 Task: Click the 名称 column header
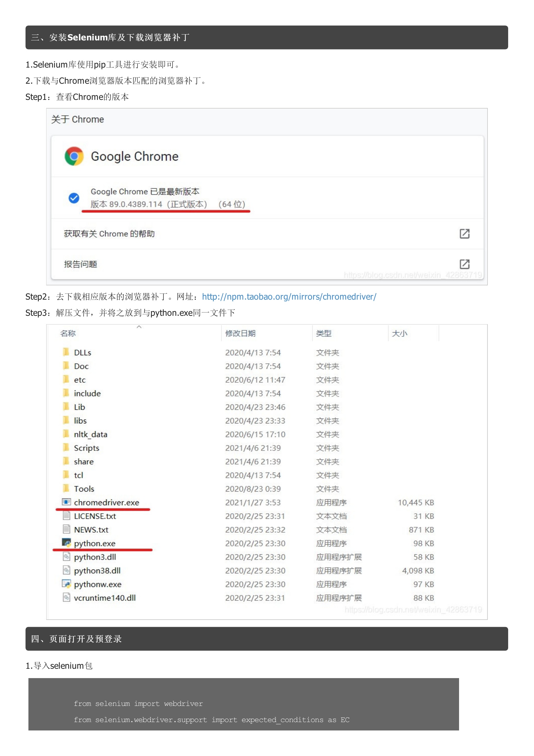pos(68,333)
